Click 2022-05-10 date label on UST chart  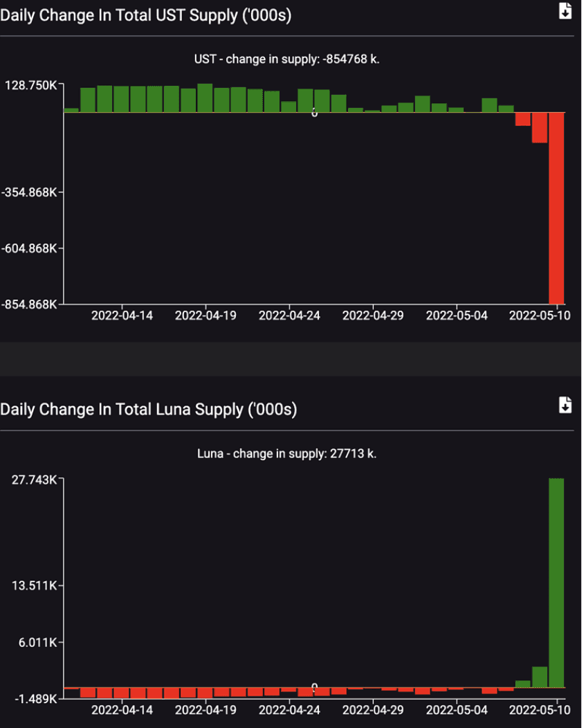(x=539, y=316)
